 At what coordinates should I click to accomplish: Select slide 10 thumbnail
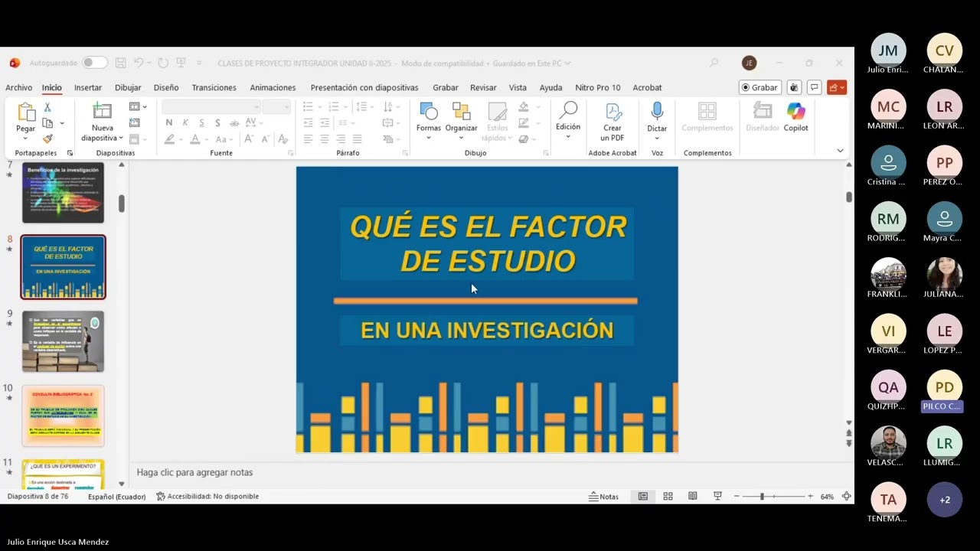(63, 416)
